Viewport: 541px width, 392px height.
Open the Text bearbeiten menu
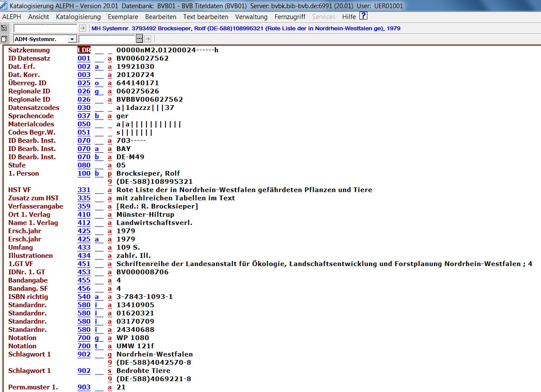click(206, 17)
